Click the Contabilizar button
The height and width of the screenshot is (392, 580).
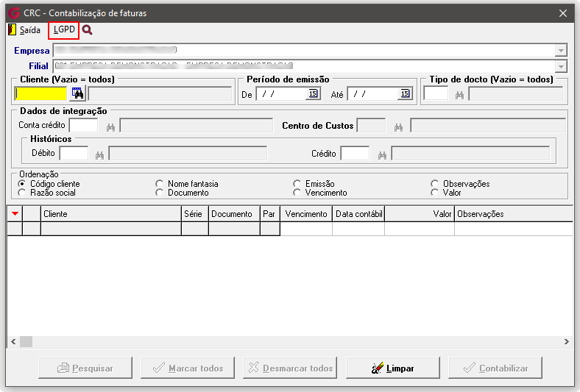coord(495,368)
